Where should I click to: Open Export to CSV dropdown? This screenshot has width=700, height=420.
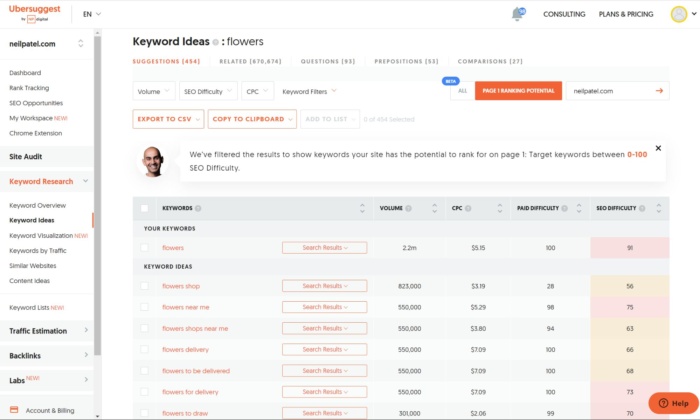[168, 119]
